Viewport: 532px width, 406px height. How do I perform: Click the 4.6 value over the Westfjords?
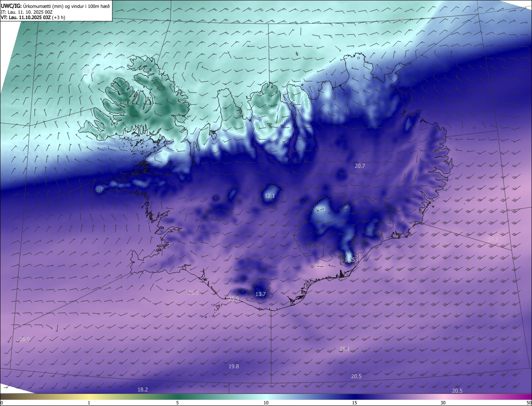[x=128, y=103]
